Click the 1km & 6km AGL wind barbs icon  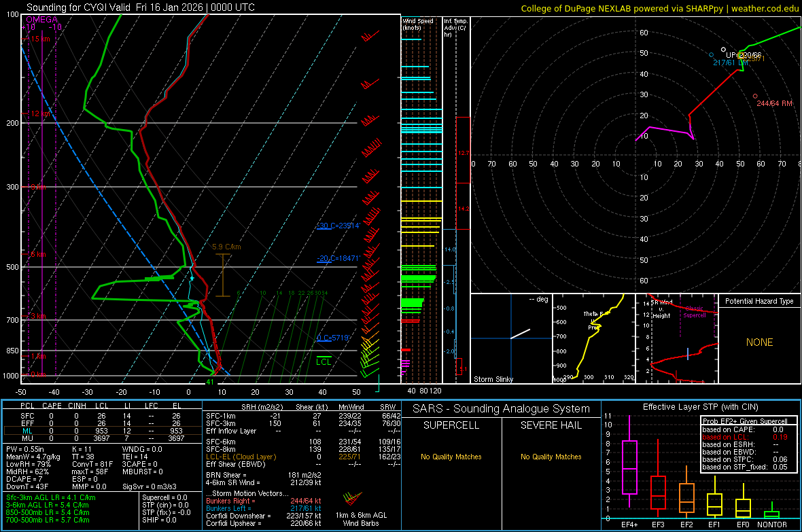pos(353,499)
